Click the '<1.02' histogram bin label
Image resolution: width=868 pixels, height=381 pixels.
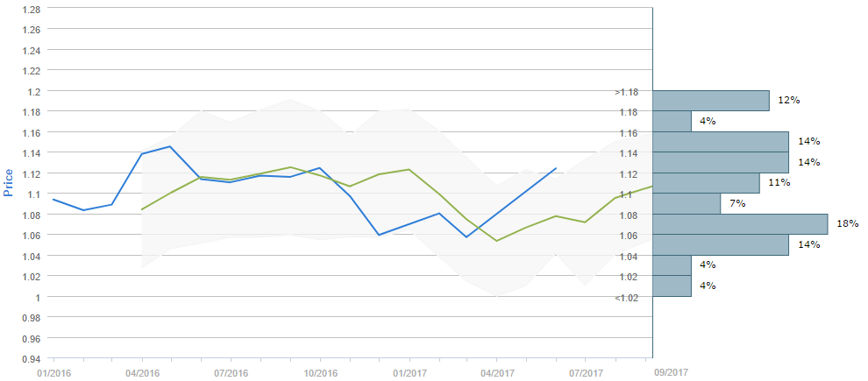coord(627,298)
